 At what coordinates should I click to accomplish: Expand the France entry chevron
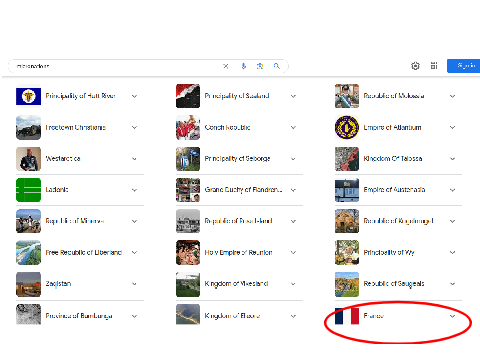[452, 316]
